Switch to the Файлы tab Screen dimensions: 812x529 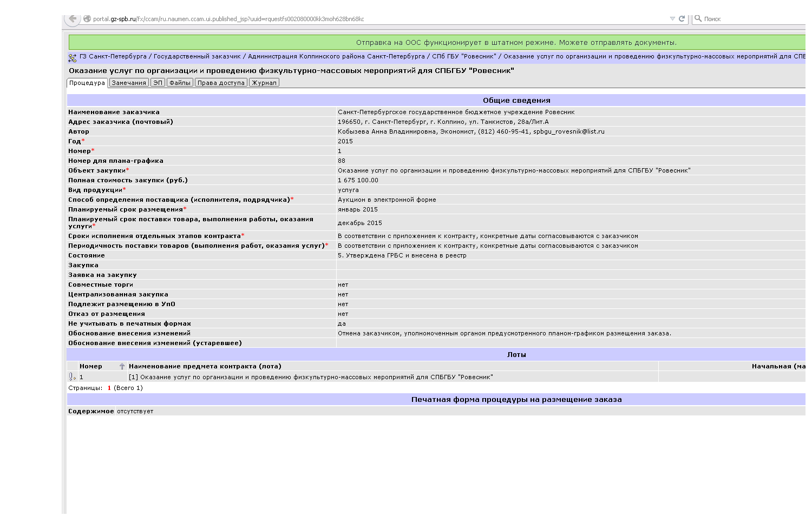(x=180, y=83)
